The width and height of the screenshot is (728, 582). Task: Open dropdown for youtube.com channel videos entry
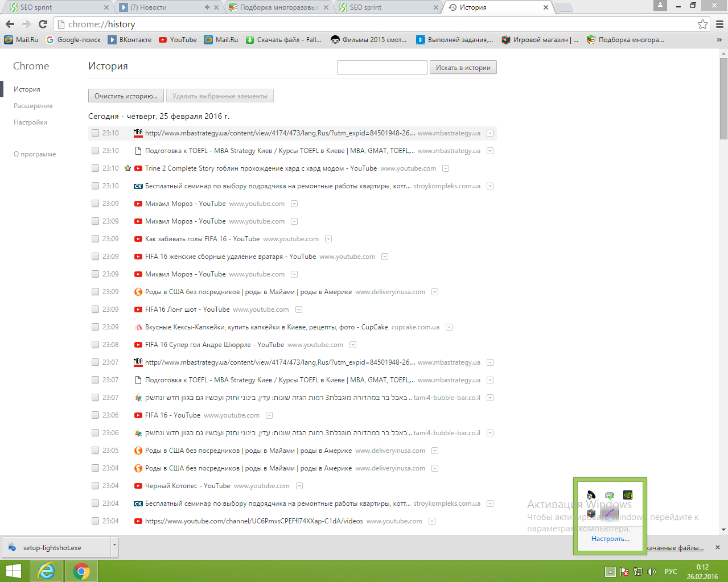[432, 521]
